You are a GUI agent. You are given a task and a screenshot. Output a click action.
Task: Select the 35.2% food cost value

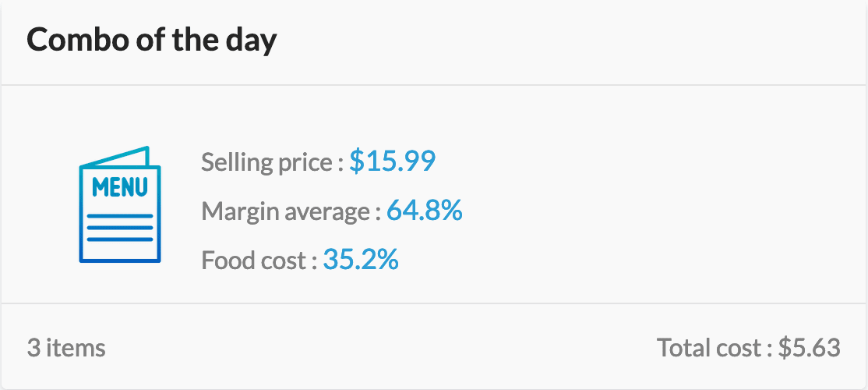361,259
